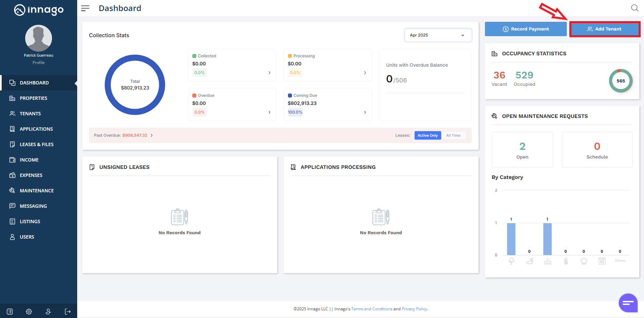
Task: Open the Terms and Conditions link
Action: coord(371,309)
